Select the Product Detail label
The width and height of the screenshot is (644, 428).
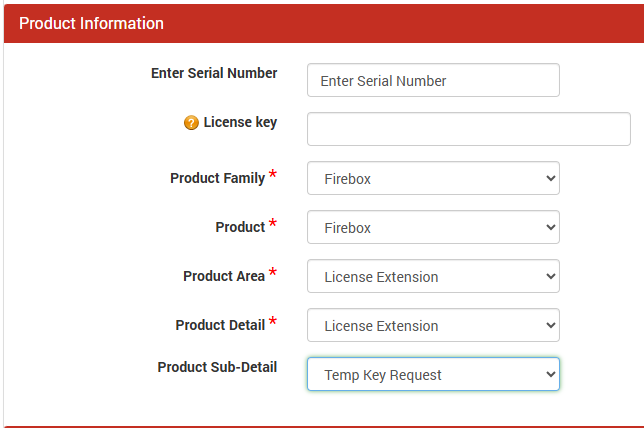[x=220, y=325]
